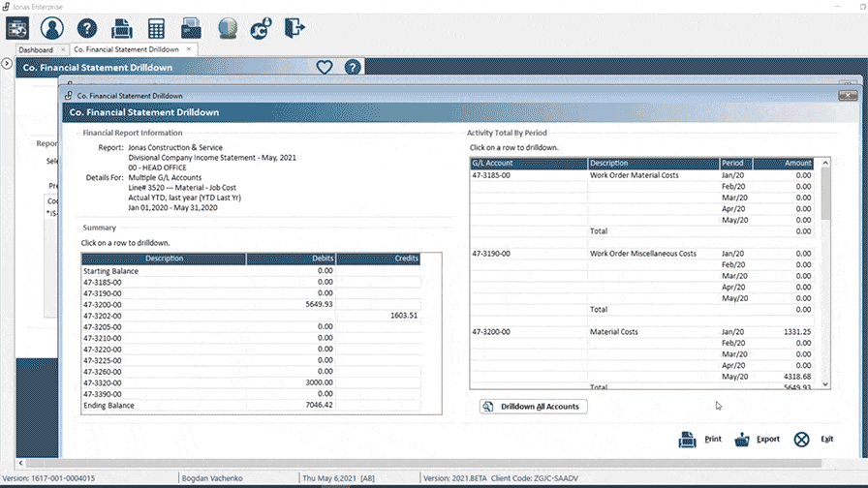Screen dimensions: 868x488
Task: Click user name Bogdan Vachenko in status bar
Action: (x=212, y=478)
